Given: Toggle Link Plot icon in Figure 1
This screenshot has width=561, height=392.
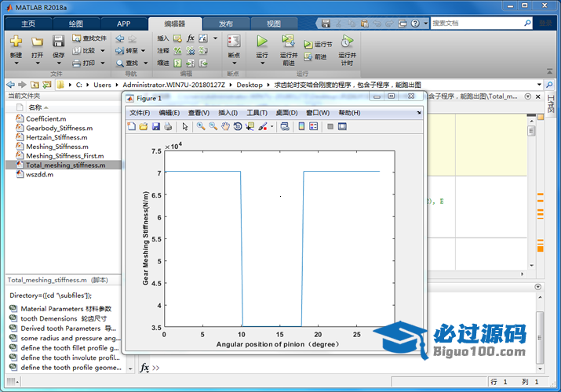Looking at the screenshot, I should click(x=285, y=126).
